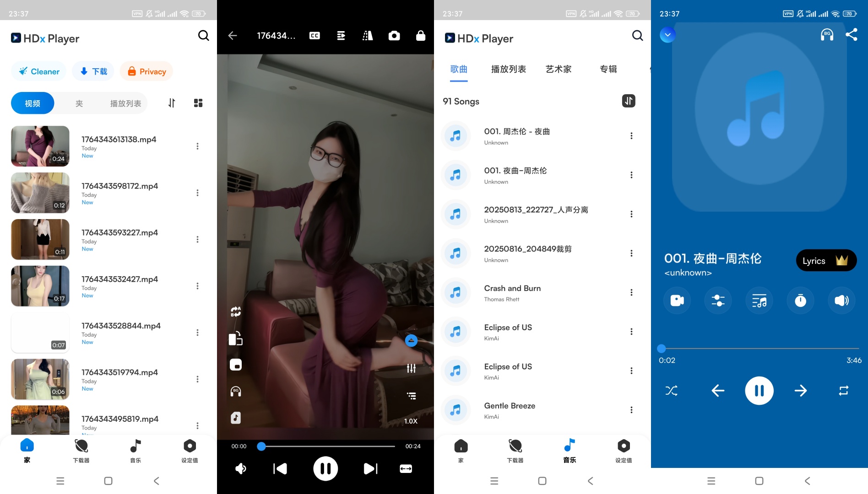Tap the screenshot camera icon in video player
868x494 pixels.
point(394,36)
